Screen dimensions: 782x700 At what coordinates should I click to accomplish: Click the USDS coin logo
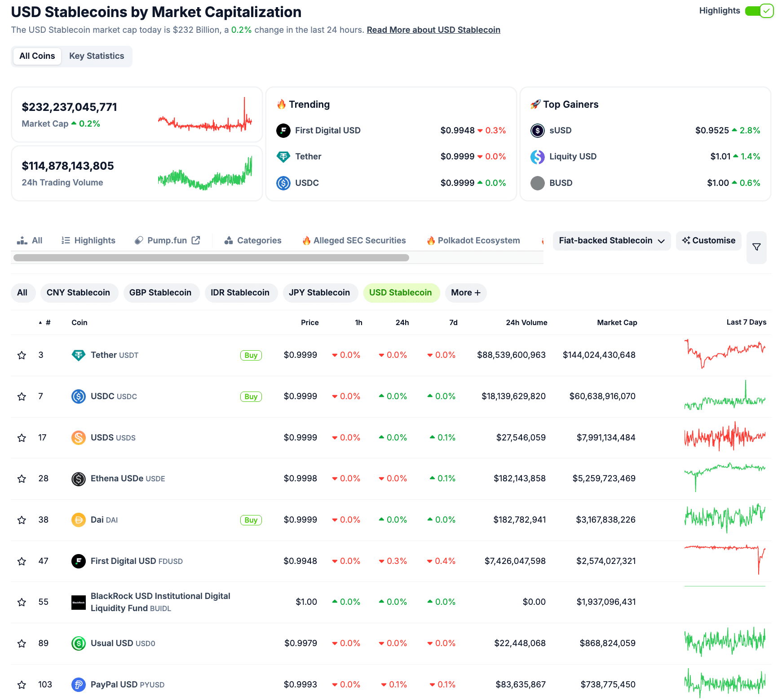tap(79, 438)
